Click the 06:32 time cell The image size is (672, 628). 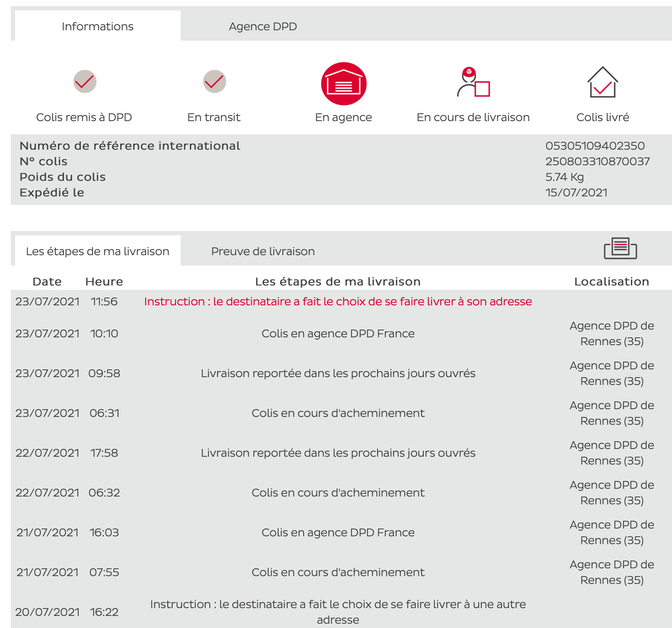pyautogui.click(x=104, y=493)
